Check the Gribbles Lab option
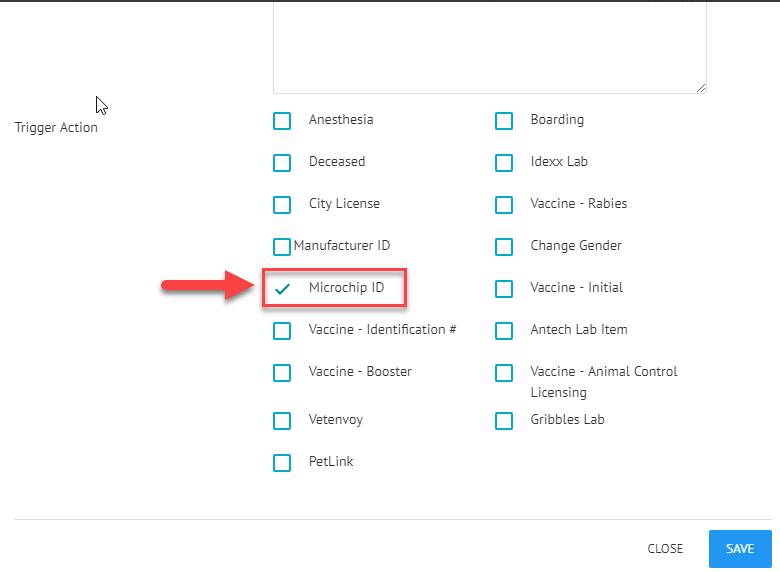 504,421
